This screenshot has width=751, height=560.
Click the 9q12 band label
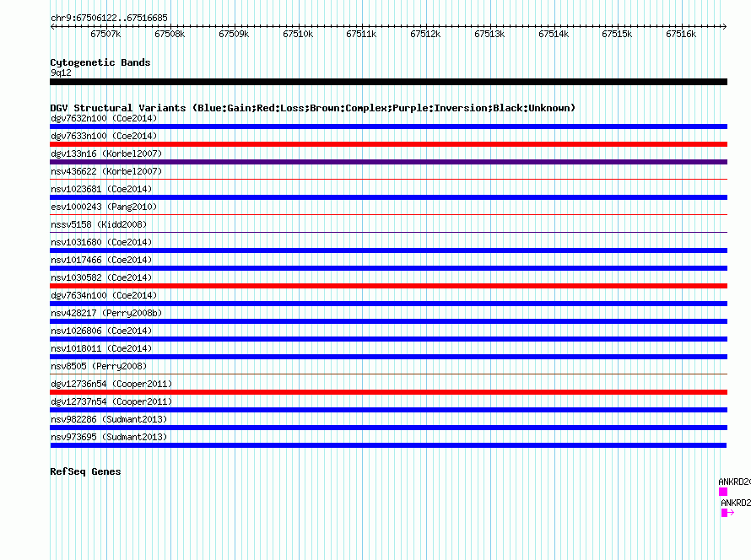(61, 73)
